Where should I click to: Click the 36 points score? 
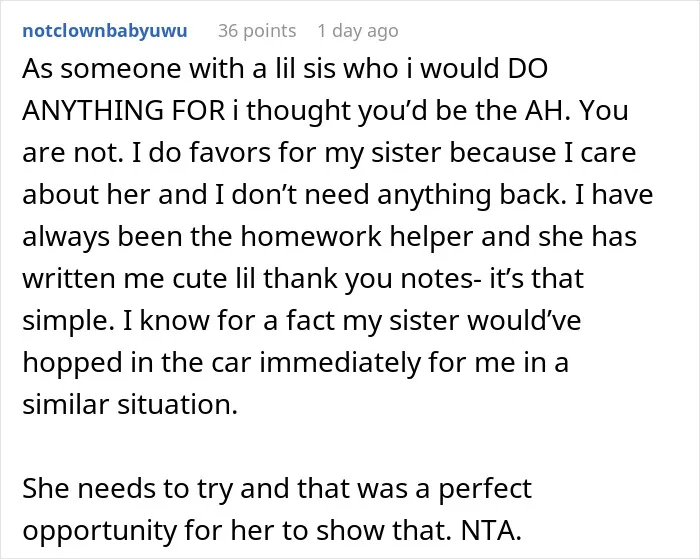click(257, 31)
